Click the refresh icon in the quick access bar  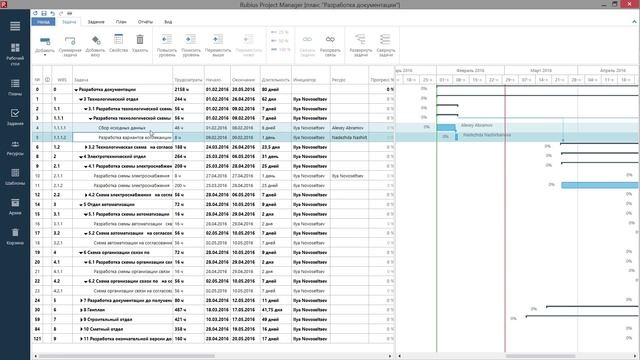pyautogui.click(x=36, y=13)
